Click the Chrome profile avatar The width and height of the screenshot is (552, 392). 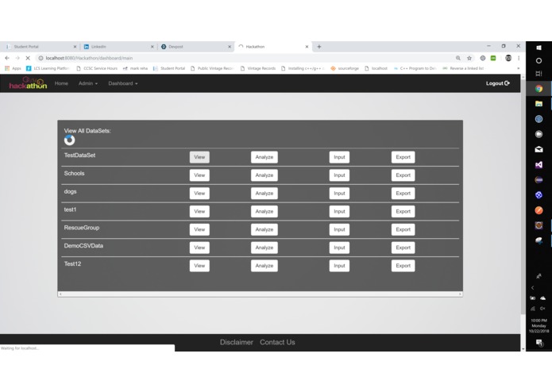point(508,58)
